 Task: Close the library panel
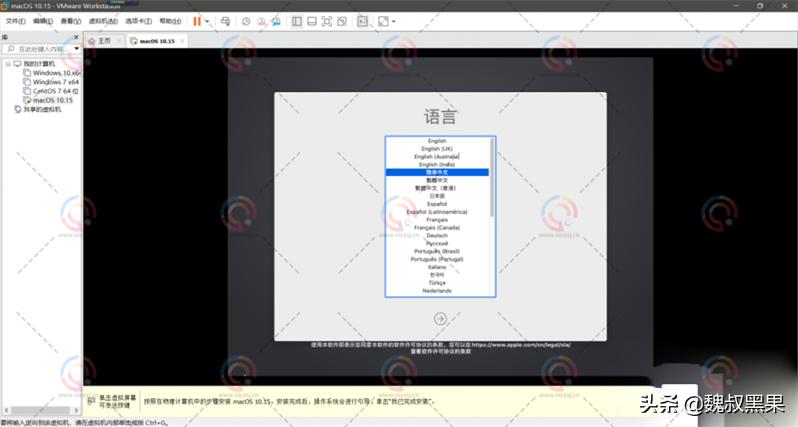tap(76, 37)
